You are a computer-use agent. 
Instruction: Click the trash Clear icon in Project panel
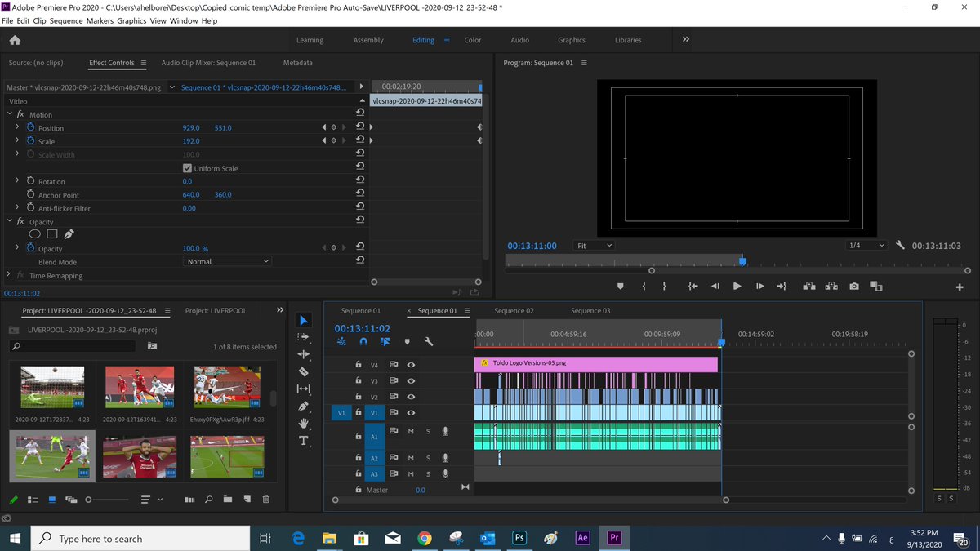point(266,499)
